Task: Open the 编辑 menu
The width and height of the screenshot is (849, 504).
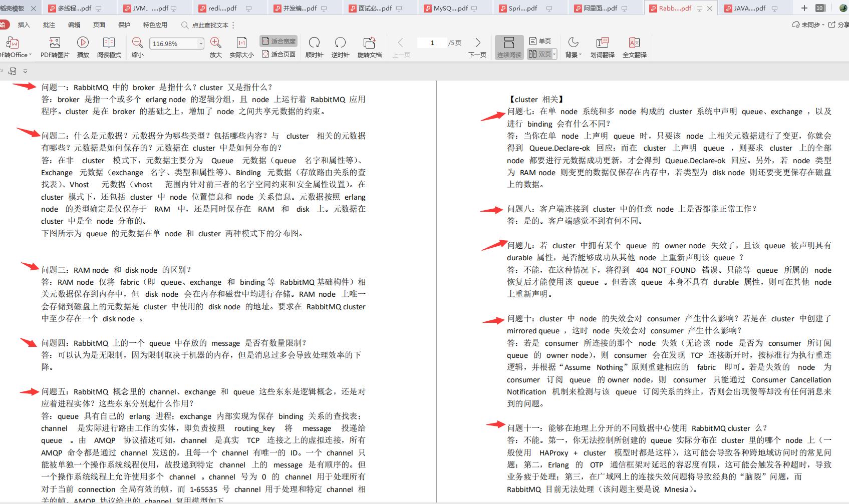Action: tap(74, 25)
